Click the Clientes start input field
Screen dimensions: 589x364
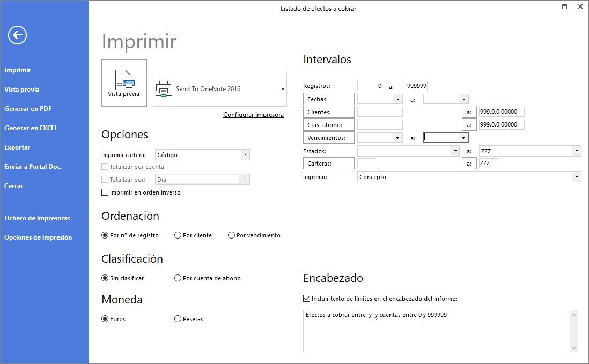380,112
